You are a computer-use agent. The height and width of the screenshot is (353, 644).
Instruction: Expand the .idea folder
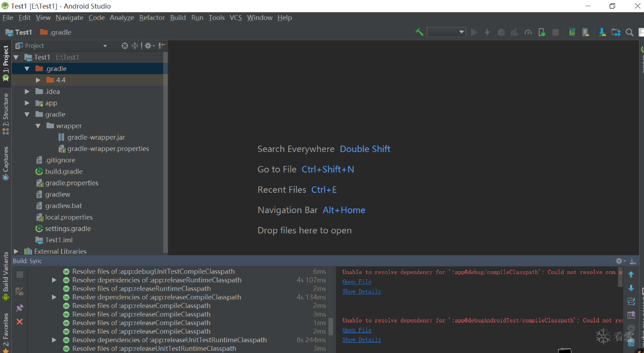pyautogui.click(x=27, y=91)
